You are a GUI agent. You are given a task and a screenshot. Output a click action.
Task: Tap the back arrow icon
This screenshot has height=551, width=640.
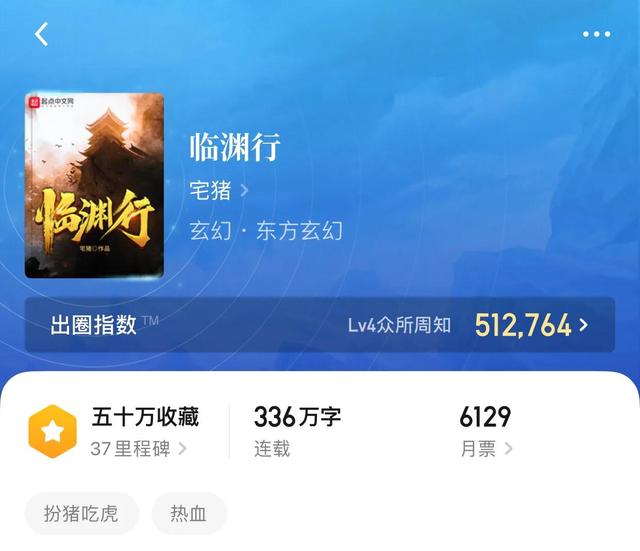point(41,34)
